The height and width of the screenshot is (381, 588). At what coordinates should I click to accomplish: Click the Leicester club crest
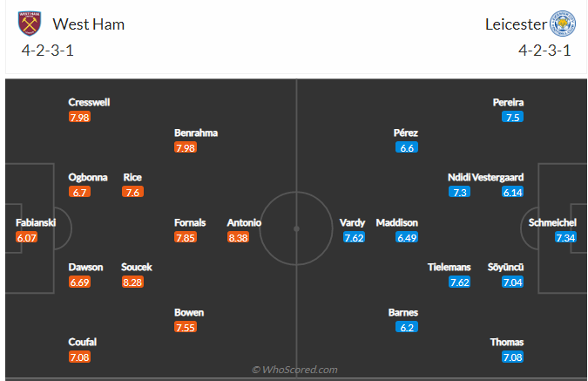pyautogui.click(x=562, y=23)
